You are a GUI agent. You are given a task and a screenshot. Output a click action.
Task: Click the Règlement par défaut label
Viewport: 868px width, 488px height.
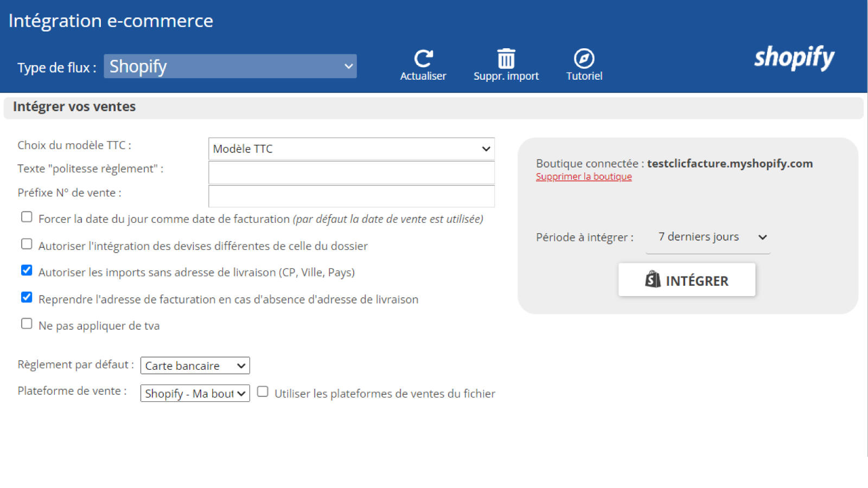click(x=75, y=364)
